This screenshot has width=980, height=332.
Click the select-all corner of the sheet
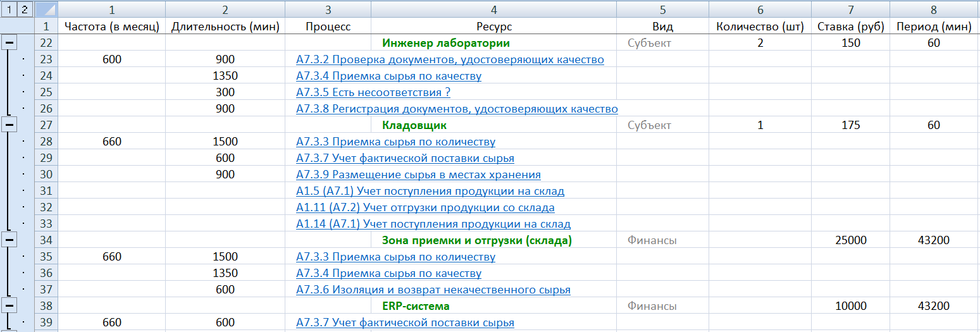tap(46, 9)
